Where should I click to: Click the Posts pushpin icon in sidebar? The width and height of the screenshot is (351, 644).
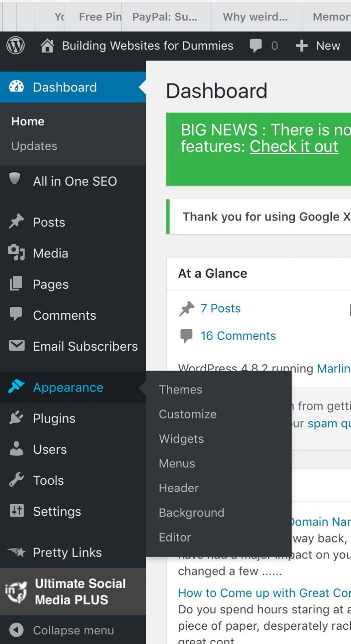(x=16, y=222)
